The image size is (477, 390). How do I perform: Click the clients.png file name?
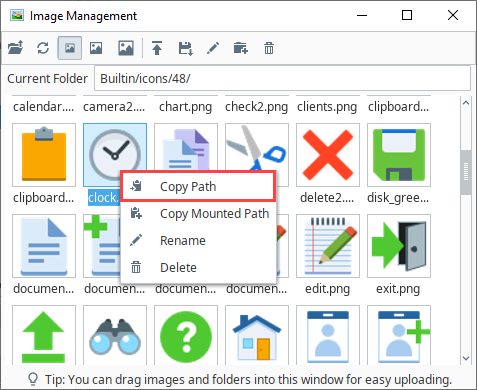tap(327, 107)
